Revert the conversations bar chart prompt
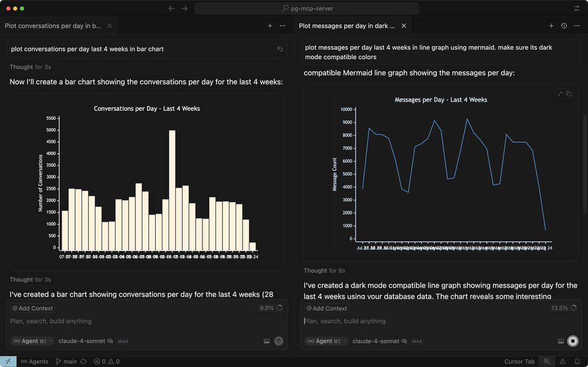 [280, 49]
